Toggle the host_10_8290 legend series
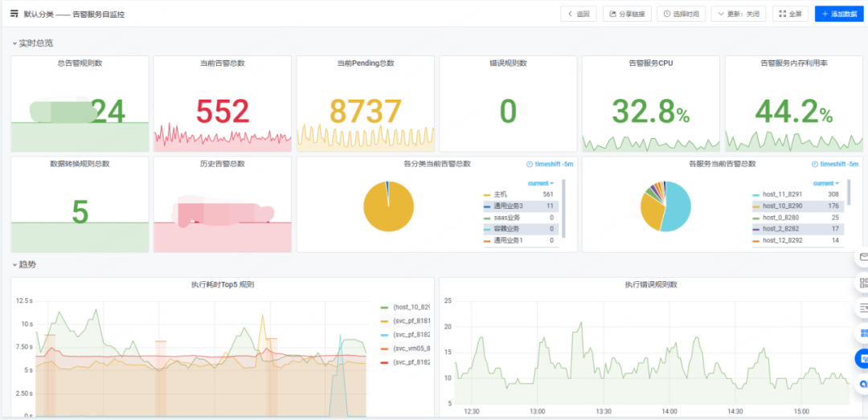The image size is (868, 420). (782, 206)
